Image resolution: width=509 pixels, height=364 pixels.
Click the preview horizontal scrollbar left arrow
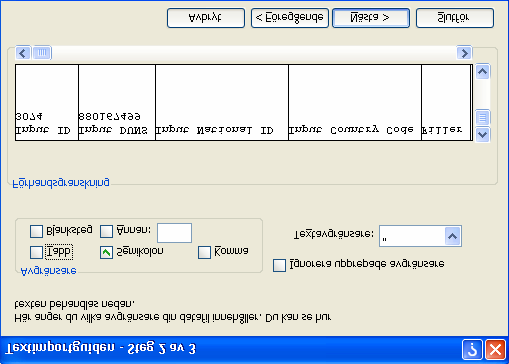23,53
